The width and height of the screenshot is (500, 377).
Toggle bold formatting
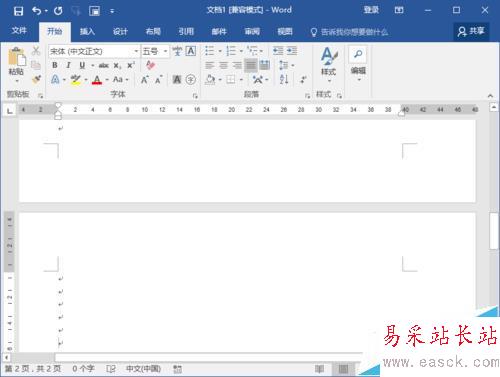pos(55,65)
